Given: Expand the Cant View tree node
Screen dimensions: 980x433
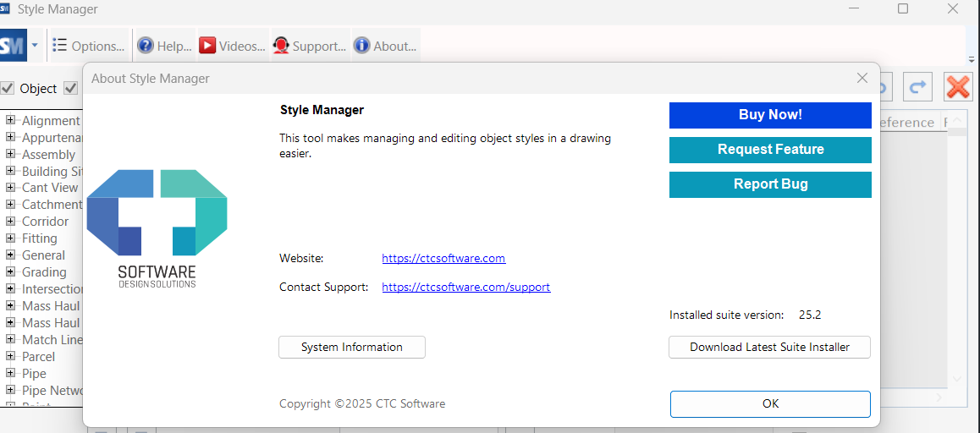Looking at the screenshot, I should tap(11, 187).
